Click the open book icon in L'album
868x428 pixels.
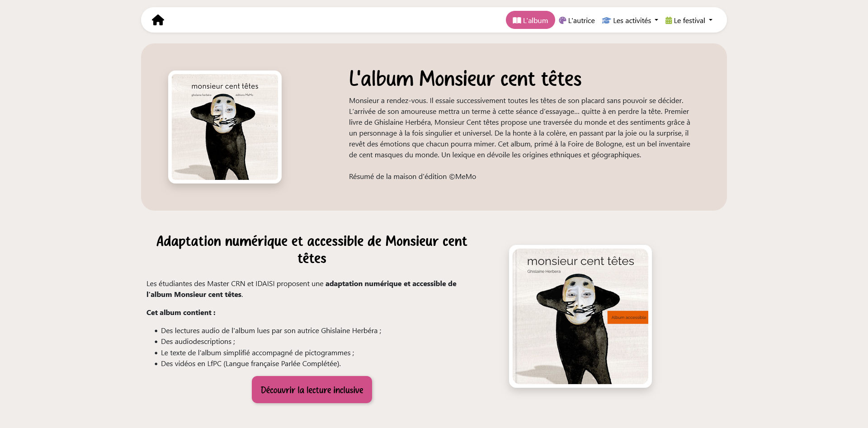(x=517, y=20)
